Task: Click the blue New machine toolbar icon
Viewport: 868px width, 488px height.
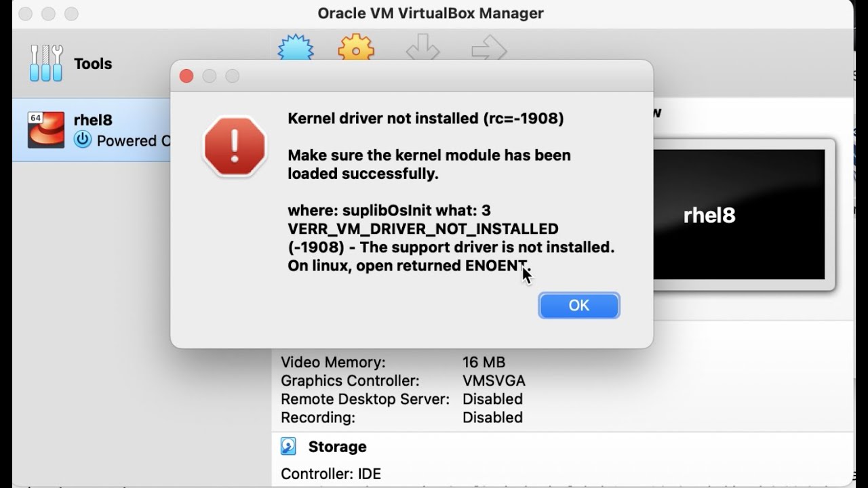Action: (296, 49)
